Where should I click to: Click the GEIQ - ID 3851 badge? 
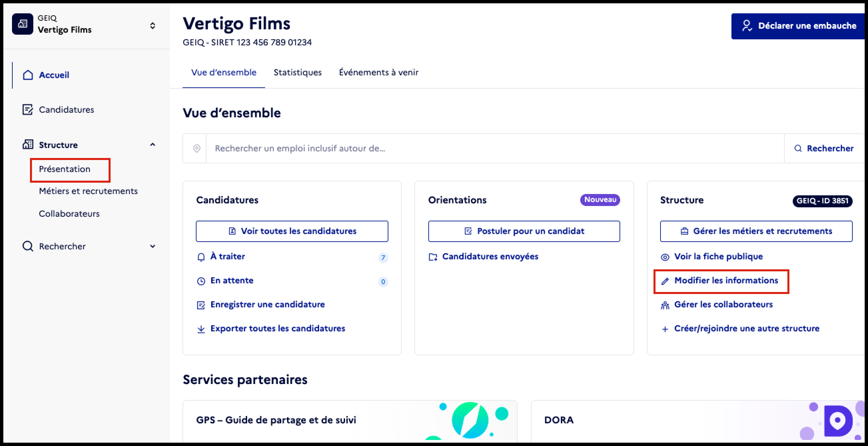[822, 201]
